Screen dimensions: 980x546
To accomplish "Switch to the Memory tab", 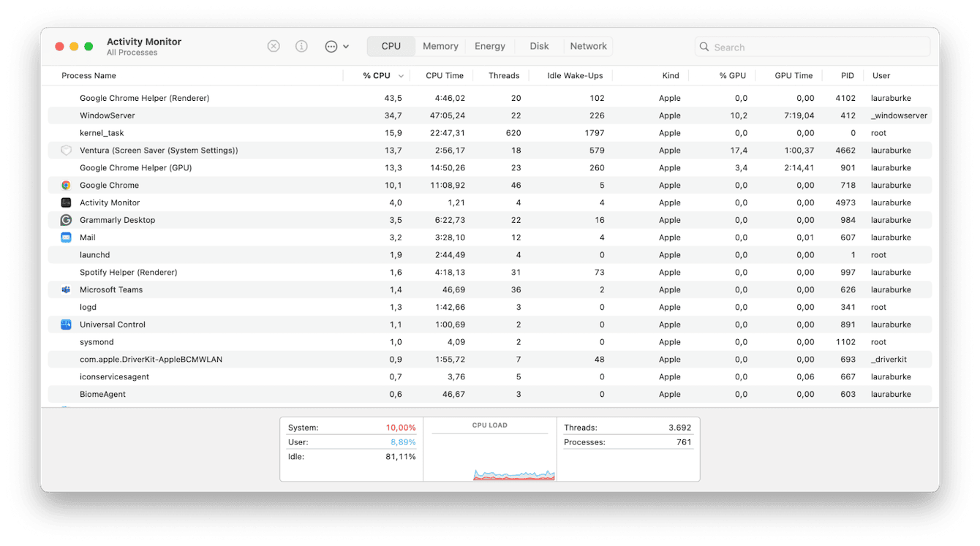I will (440, 45).
